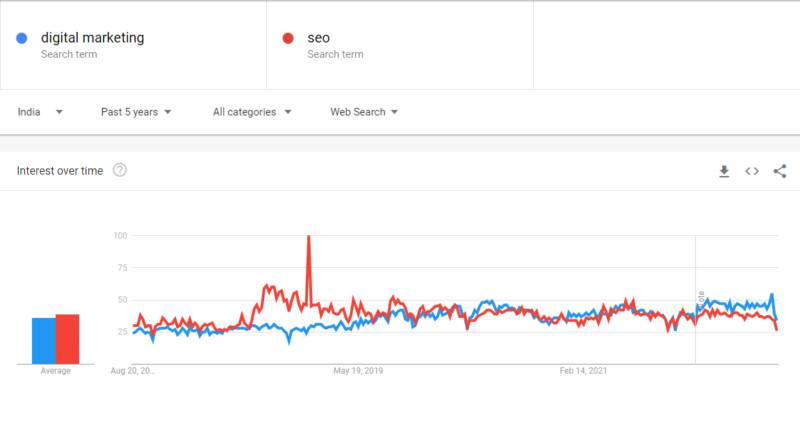Expand the Web Search type dropdown
800x423 pixels.
click(x=364, y=112)
